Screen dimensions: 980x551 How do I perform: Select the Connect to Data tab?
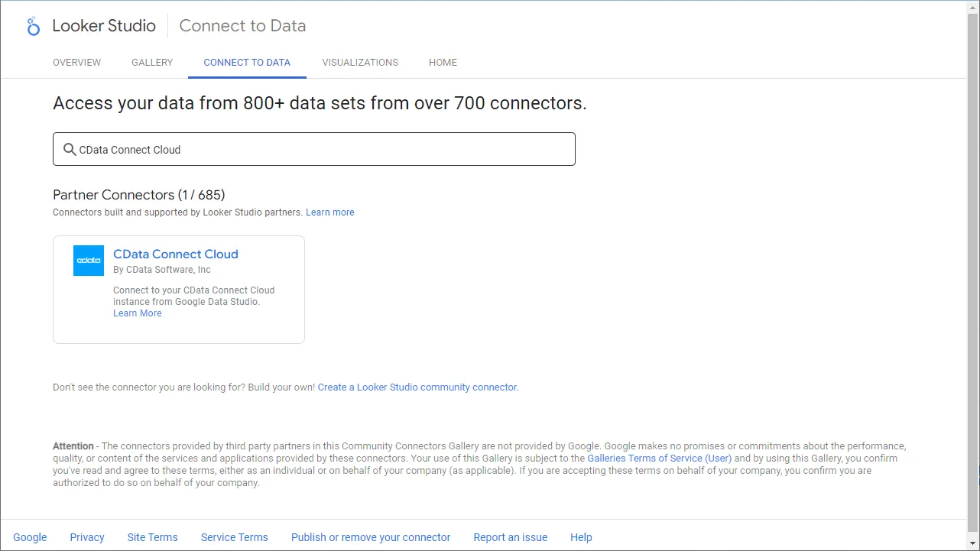coord(247,63)
